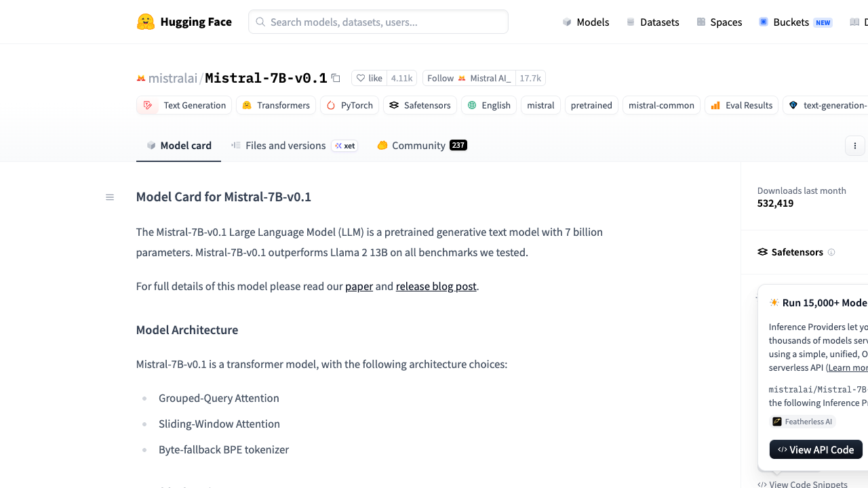Open the Hugging Face home link text
868x488 pixels.
[x=196, y=22]
